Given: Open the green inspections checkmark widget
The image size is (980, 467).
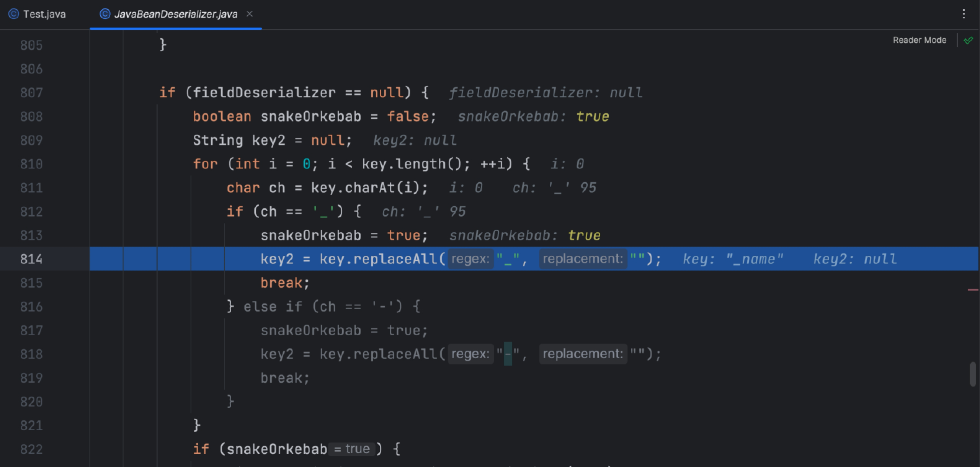Looking at the screenshot, I should click(x=968, y=40).
